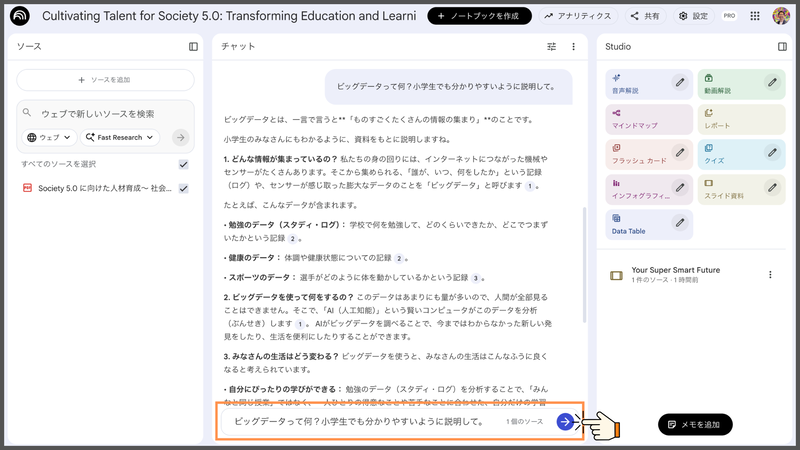This screenshot has width=800, height=450.
Task: Click citation 3 after スポーツのデータ line
Action: tap(476, 278)
